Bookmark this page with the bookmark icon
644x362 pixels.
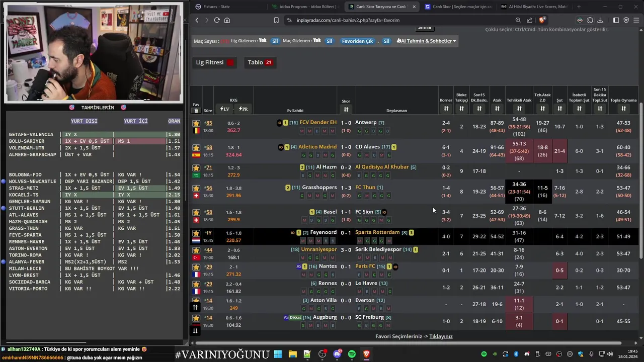coord(276,20)
